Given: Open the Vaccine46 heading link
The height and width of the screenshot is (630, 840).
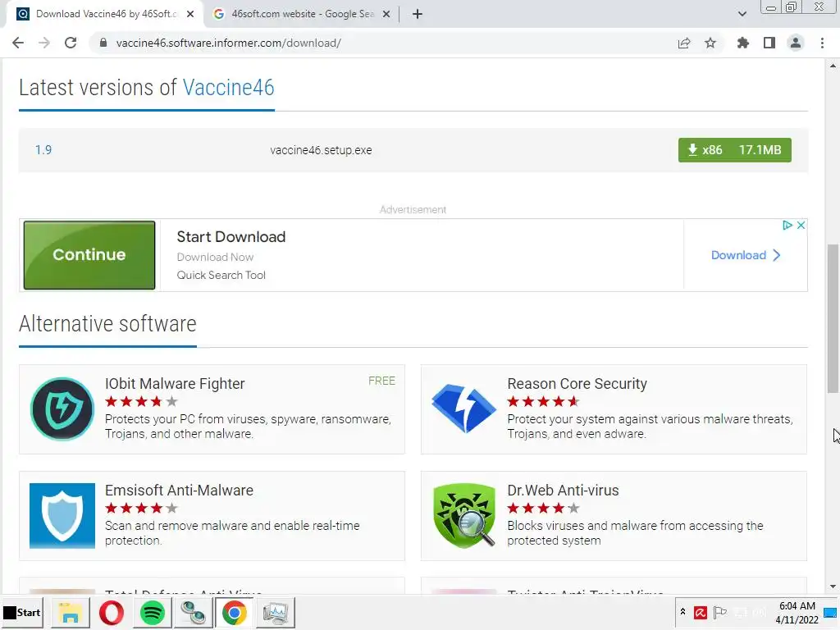Looking at the screenshot, I should 228,87.
